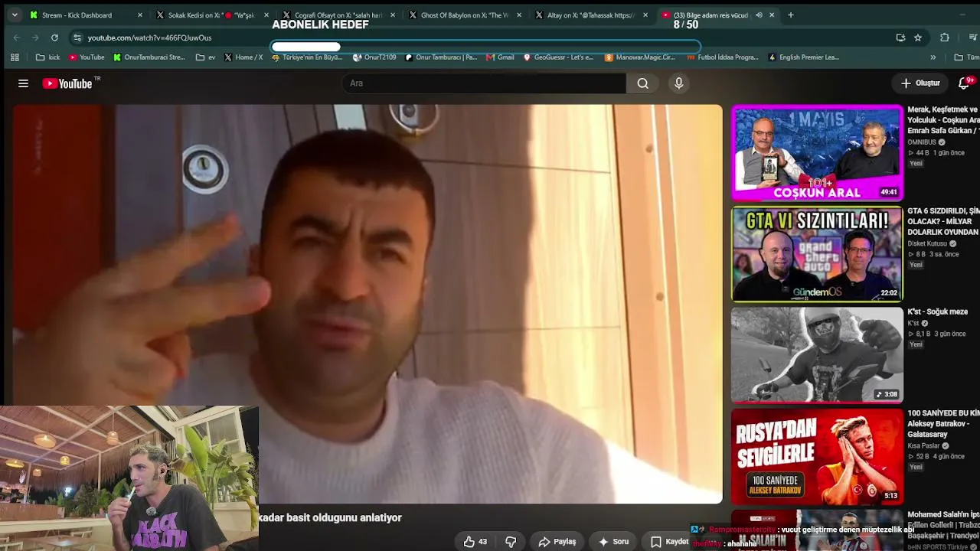Switch to Sokak Kedisi on X tab
The image size is (980, 551).
tap(210, 15)
